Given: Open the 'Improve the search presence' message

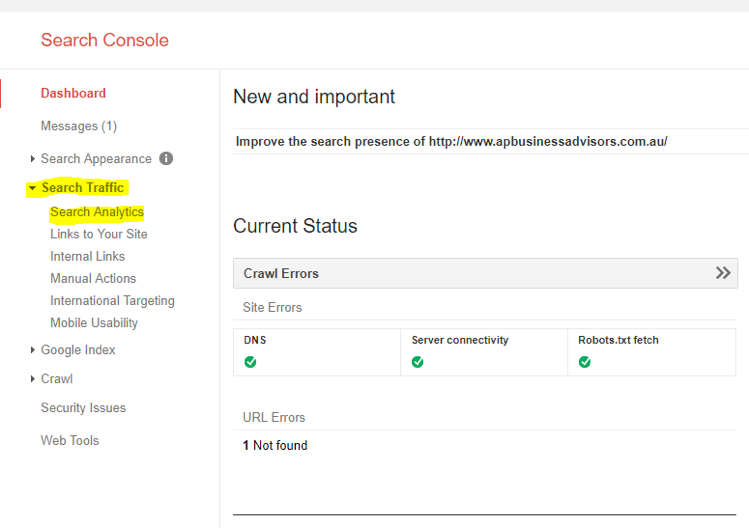Looking at the screenshot, I should [x=451, y=141].
